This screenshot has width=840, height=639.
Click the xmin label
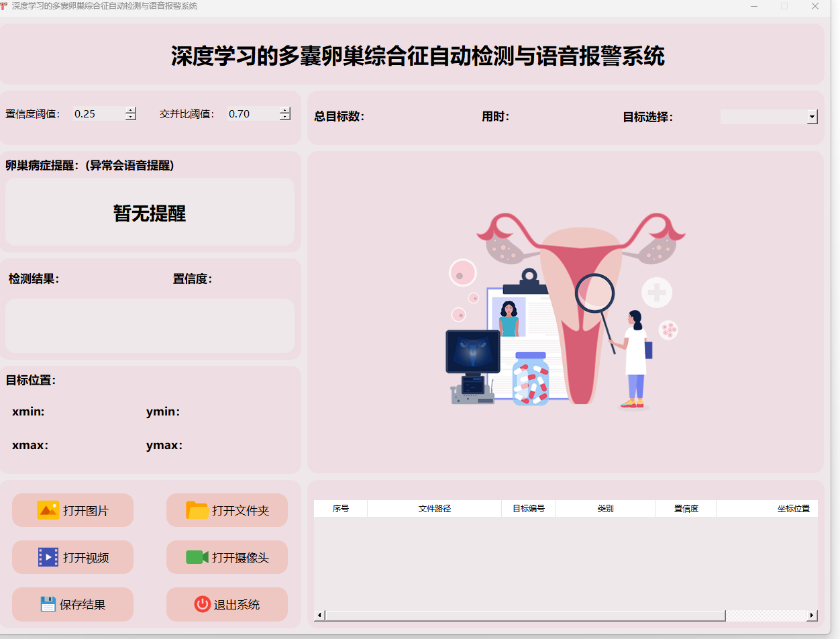pyautogui.click(x=28, y=412)
